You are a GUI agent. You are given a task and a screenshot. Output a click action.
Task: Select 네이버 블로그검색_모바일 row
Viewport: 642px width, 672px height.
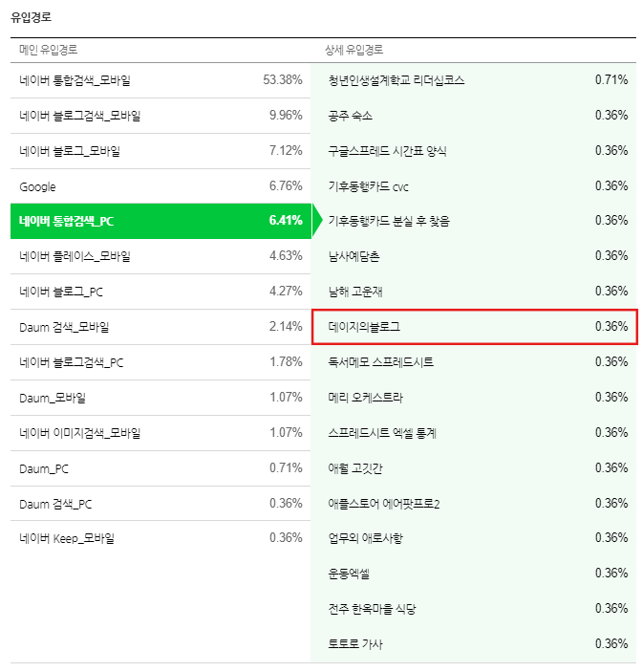(x=160, y=116)
